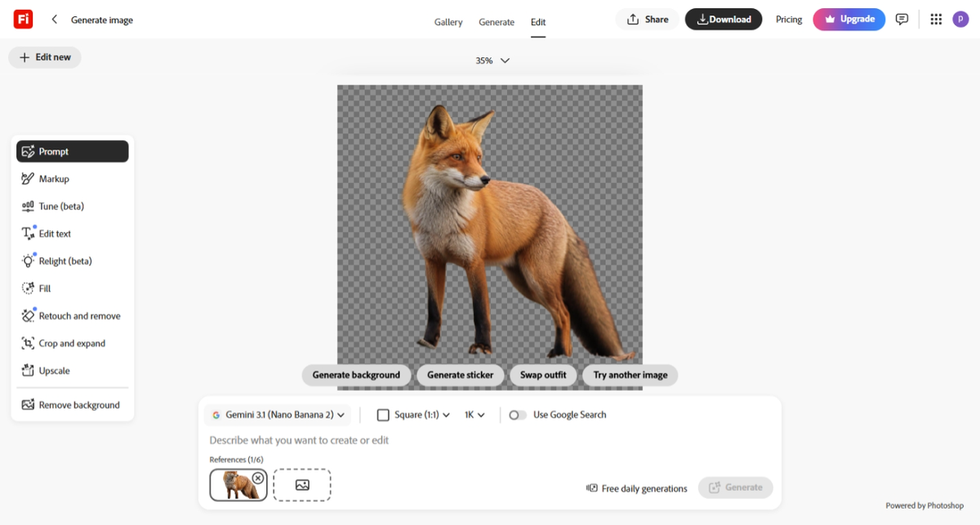Open the Gemini 3.1 model dropdown
This screenshot has width=980, height=525.
point(278,415)
